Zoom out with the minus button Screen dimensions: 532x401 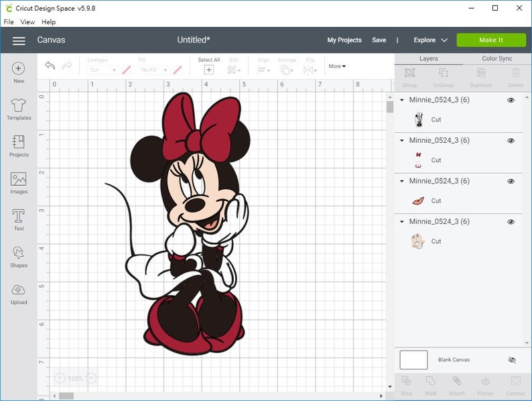[60, 378]
